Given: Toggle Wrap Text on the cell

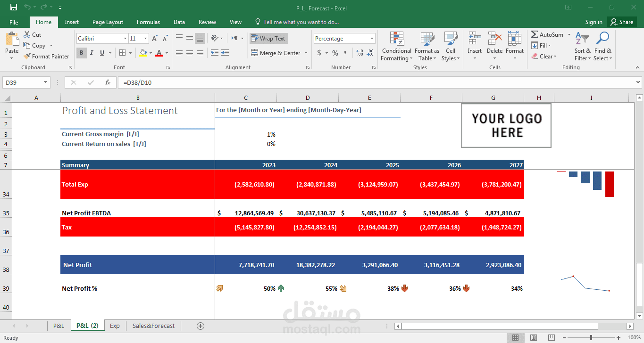Looking at the screenshot, I should (x=268, y=39).
